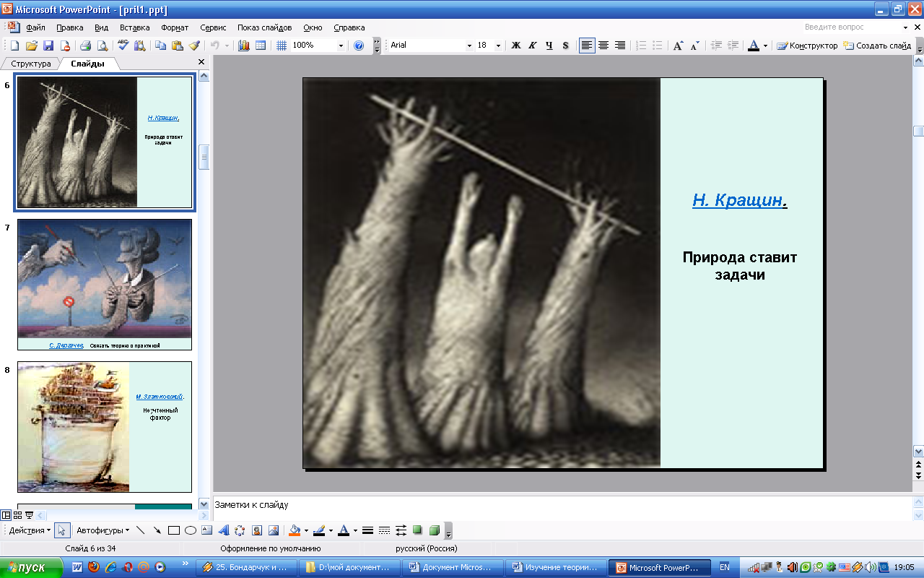Select the Rectangle shape tool
Image resolution: width=924 pixels, height=578 pixels.
tap(174, 530)
